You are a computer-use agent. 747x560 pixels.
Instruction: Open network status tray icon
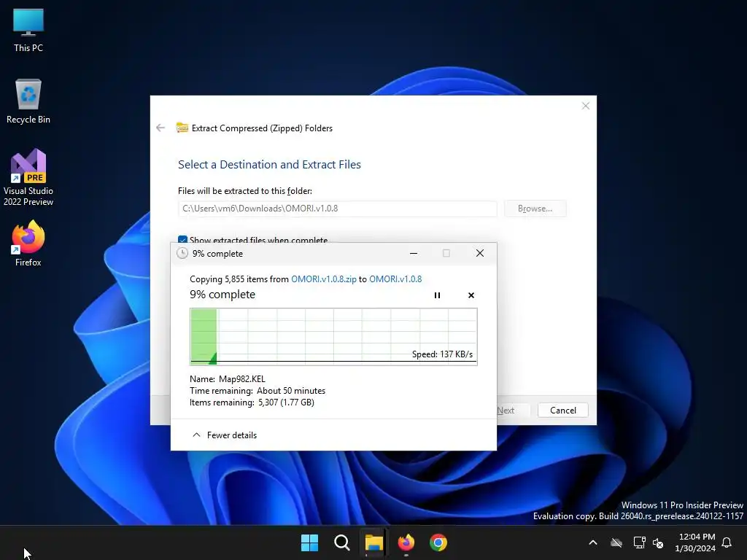(639, 542)
